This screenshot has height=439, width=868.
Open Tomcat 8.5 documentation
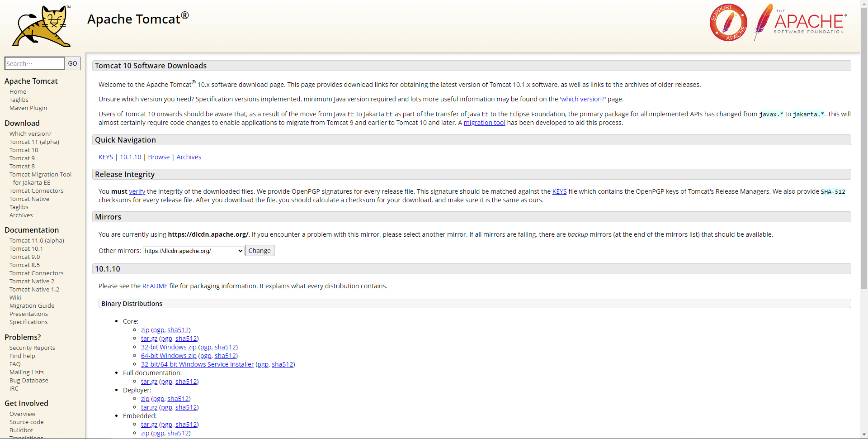click(25, 265)
